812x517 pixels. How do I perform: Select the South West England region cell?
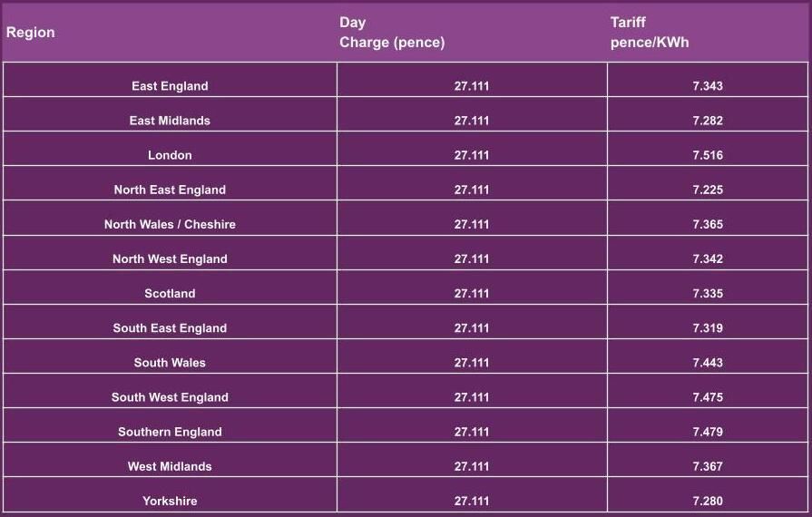[x=170, y=397]
